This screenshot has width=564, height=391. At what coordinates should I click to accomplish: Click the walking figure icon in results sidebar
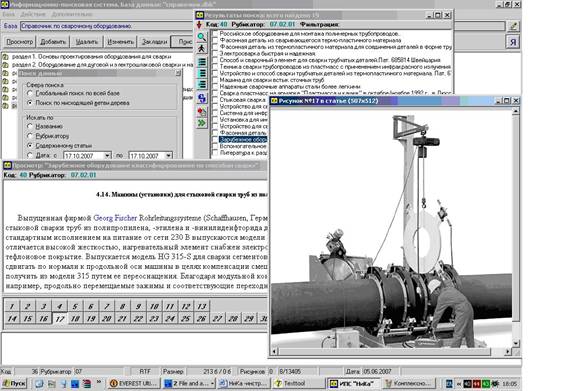click(x=202, y=48)
